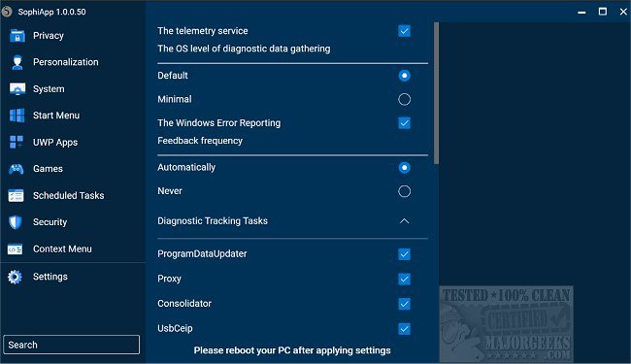This screenshot has height=364, width=631.
Task: Click the Security shield icon
Action: click(16, 222)
